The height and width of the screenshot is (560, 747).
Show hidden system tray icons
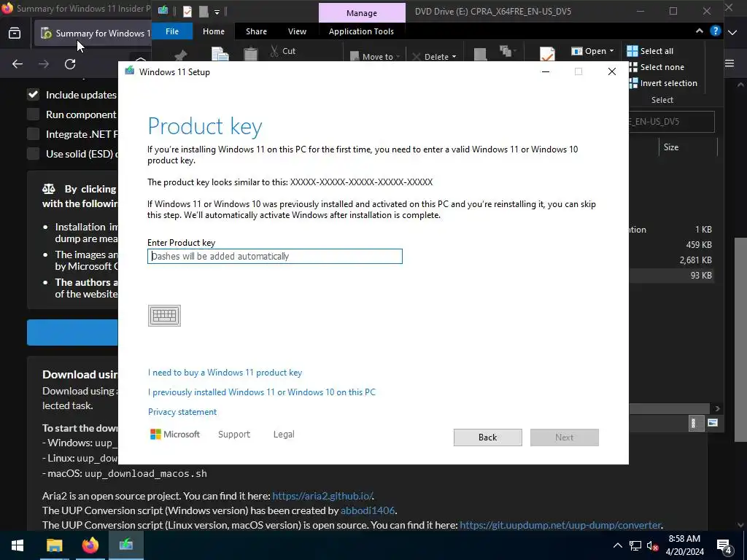click(x=617, y=545)
